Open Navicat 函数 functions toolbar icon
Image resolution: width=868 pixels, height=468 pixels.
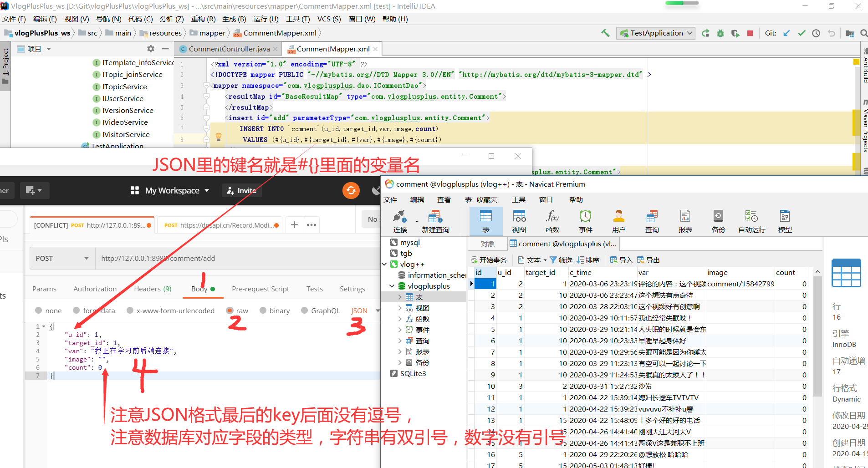[x=552, y=221]
